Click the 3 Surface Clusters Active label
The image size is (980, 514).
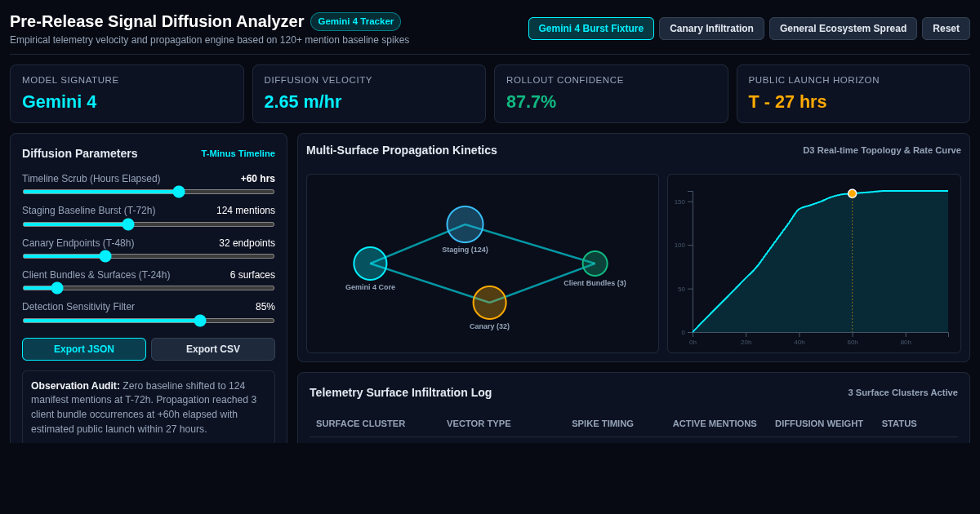[x=902, y=392]
